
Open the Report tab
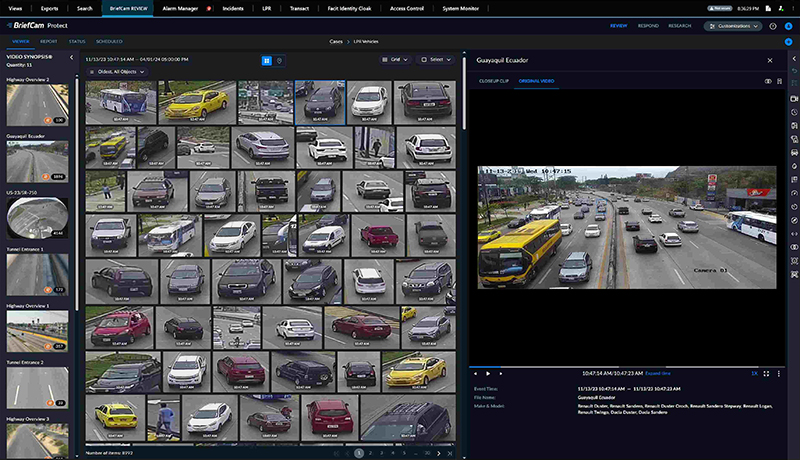click(48, 42)
